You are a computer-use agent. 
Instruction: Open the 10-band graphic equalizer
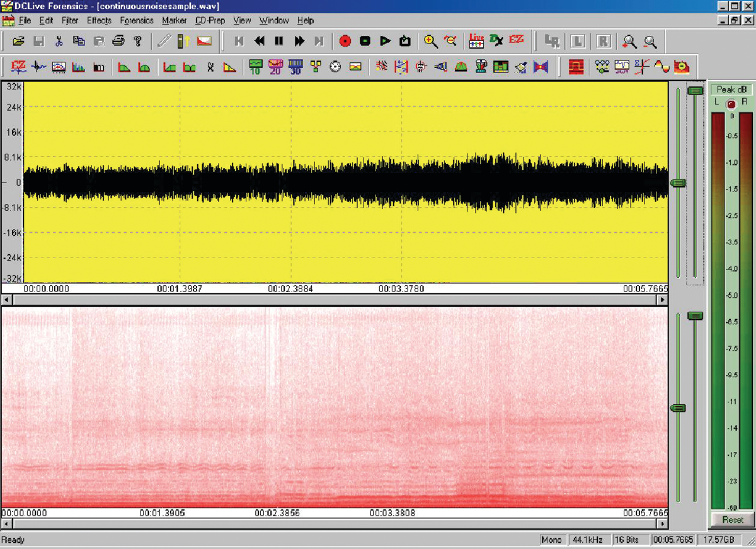(255, 66)
